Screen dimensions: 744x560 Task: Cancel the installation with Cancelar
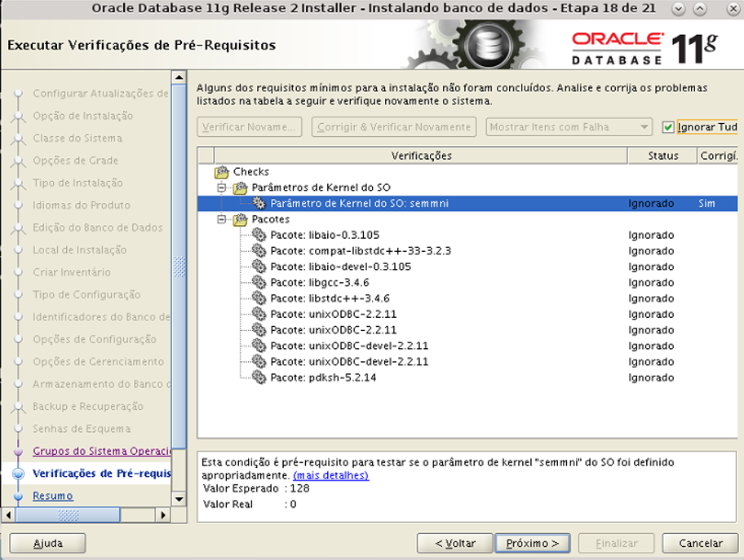(700, 544)
